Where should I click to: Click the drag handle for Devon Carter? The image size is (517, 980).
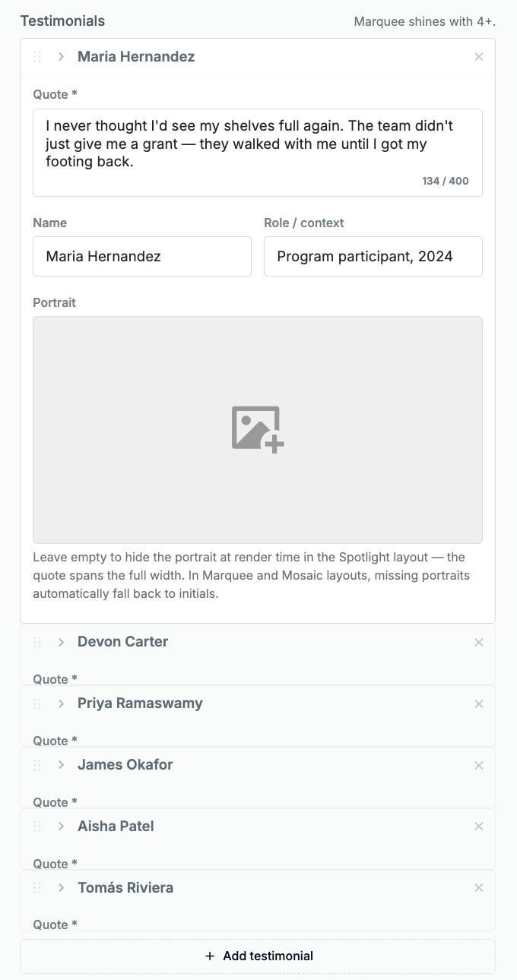click(x=37, y=643)
